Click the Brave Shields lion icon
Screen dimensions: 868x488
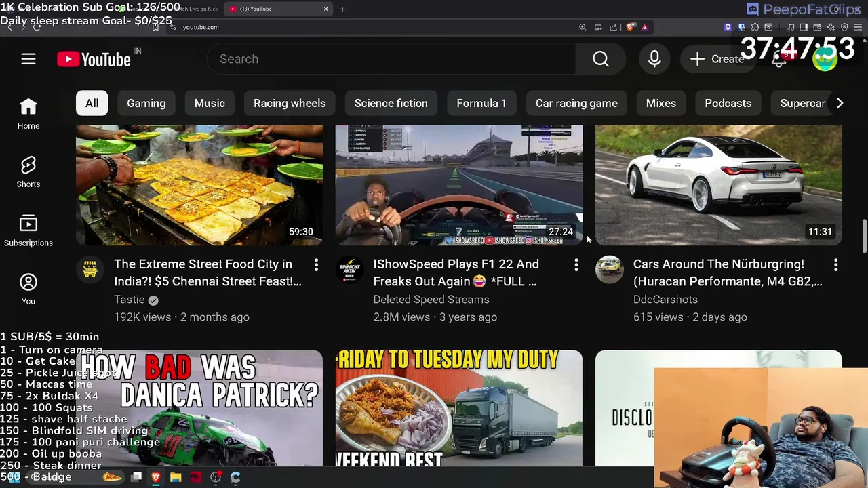pyautogui.click(x=630, y=27)
